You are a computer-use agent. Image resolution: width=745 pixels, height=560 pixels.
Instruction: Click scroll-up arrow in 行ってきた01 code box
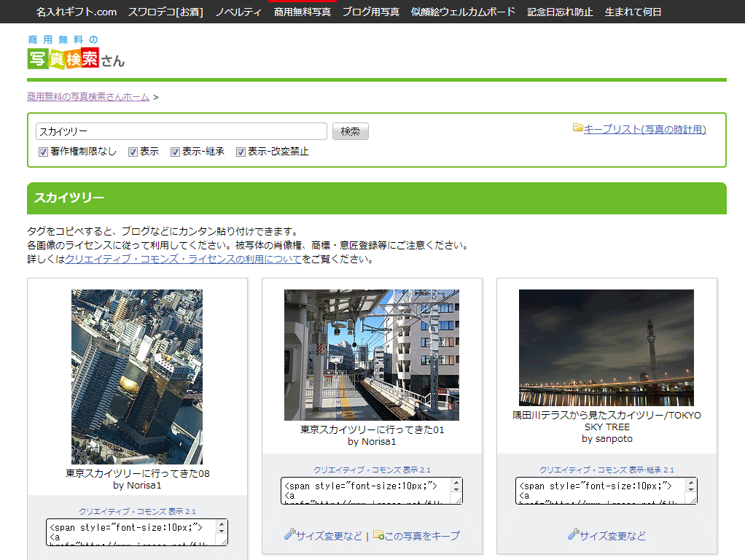tap(456, 483)
